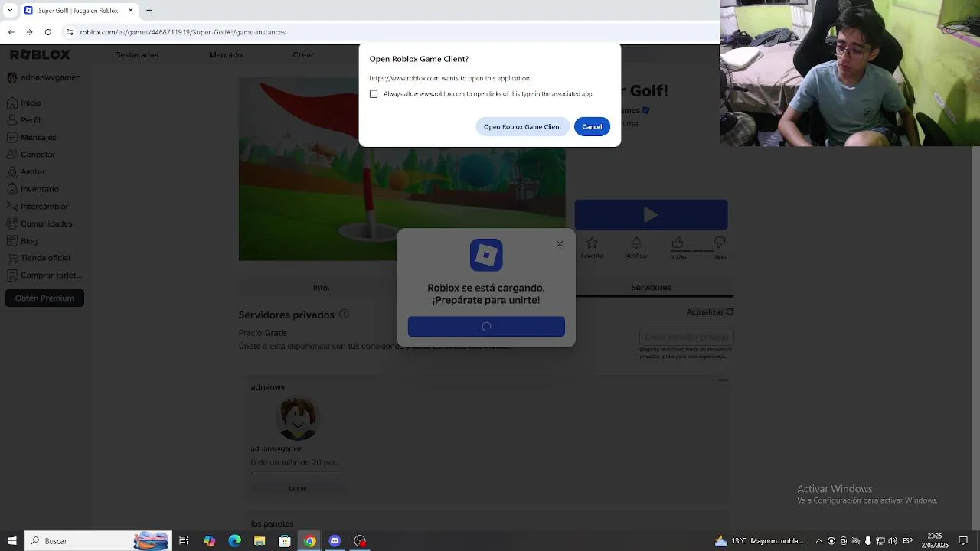Image resolution: width=980 pixels, height=551 pixels.
Task: Open the Crear menu item
Action: coord(303,55)
